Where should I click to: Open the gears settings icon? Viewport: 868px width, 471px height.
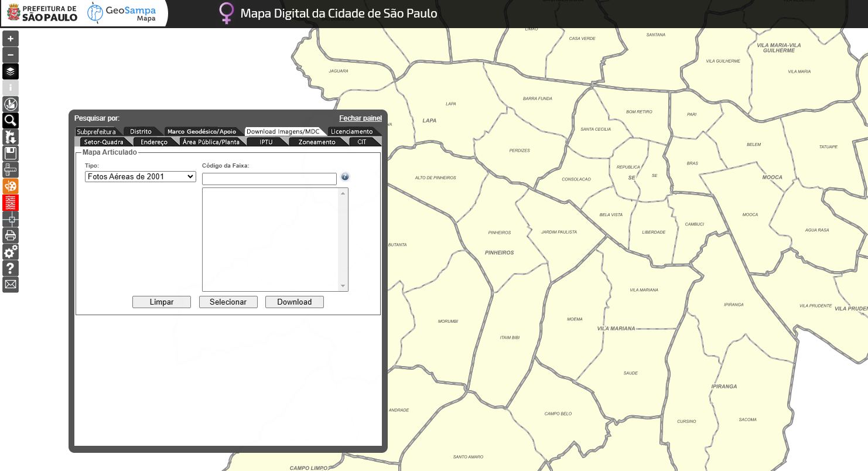[x=11, y=252]
